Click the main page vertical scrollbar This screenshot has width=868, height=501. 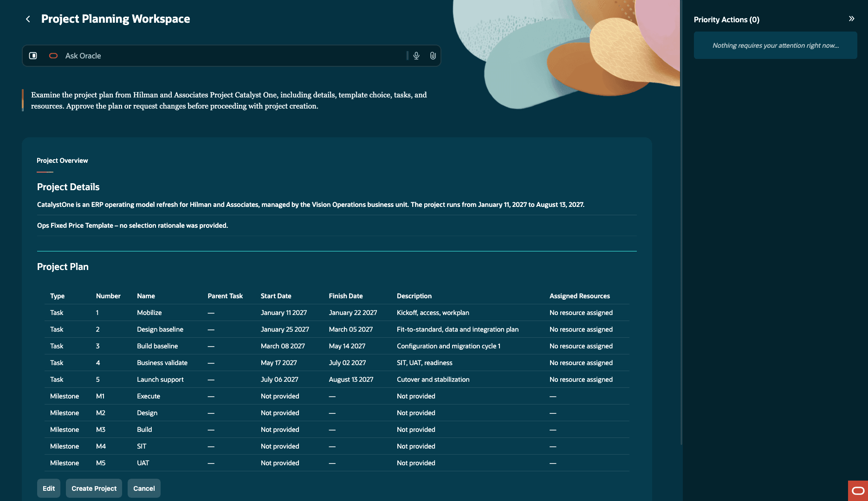coord(681,223)
